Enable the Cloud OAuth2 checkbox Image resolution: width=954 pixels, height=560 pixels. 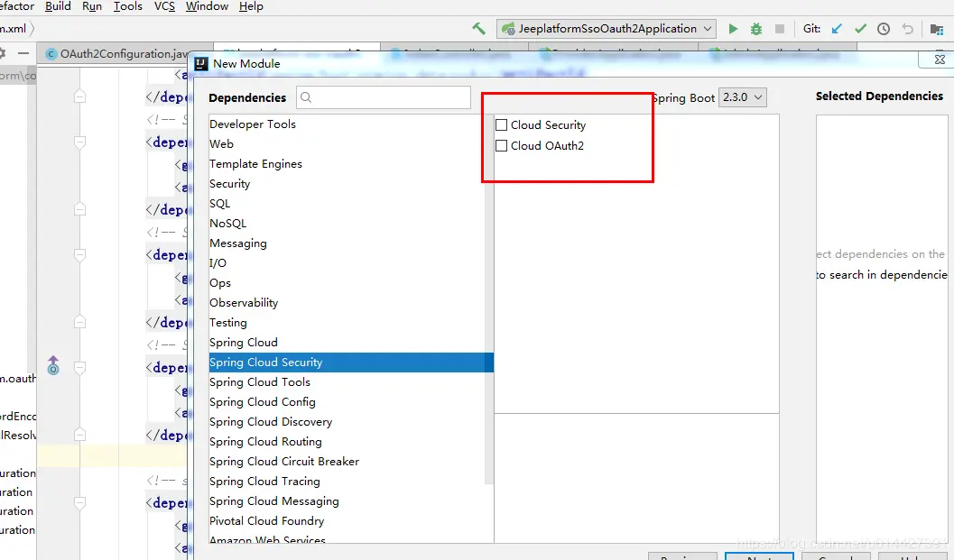click(x=501, y=145)
